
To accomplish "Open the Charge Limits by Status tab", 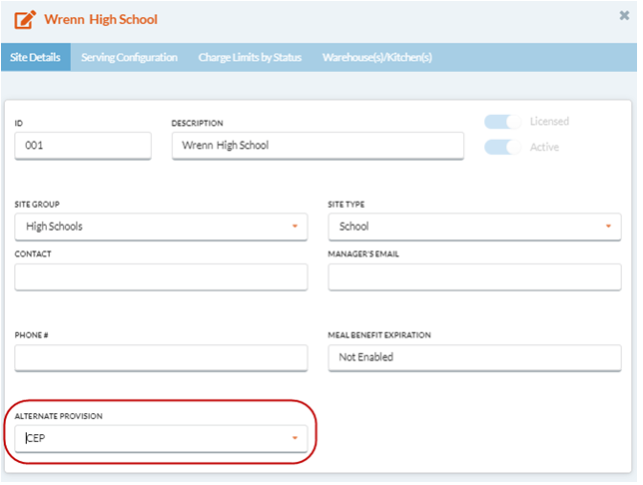I will tap(250, 57).
